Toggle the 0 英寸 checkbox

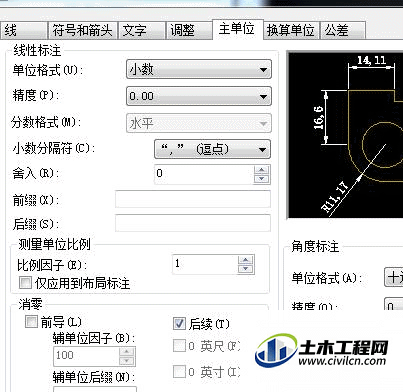[179, 371]
